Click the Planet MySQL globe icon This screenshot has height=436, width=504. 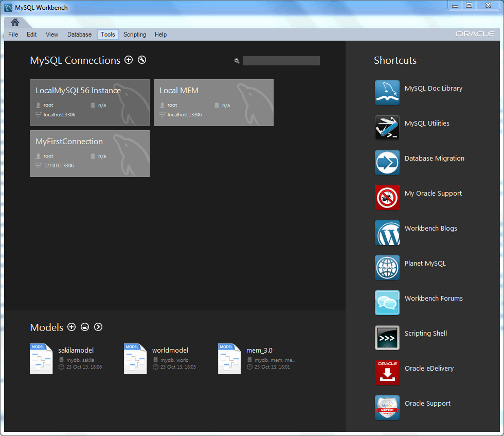pyautogui.click(x=387, y=268)
